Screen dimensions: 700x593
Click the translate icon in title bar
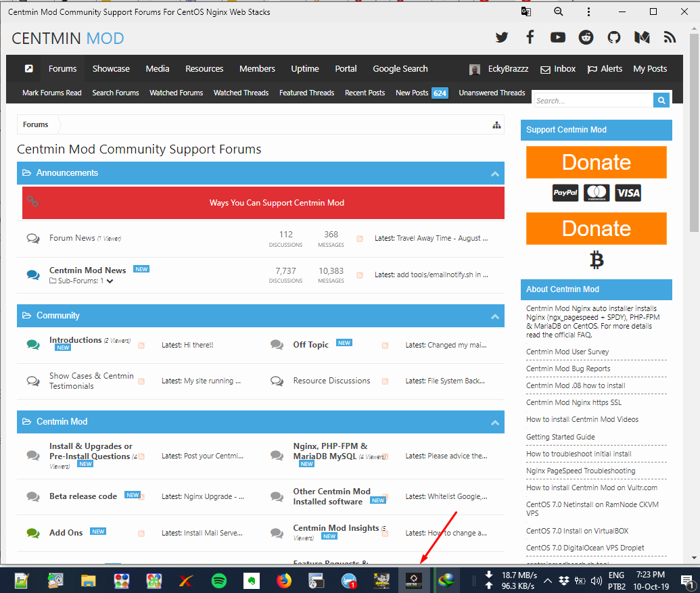(526, 11)
